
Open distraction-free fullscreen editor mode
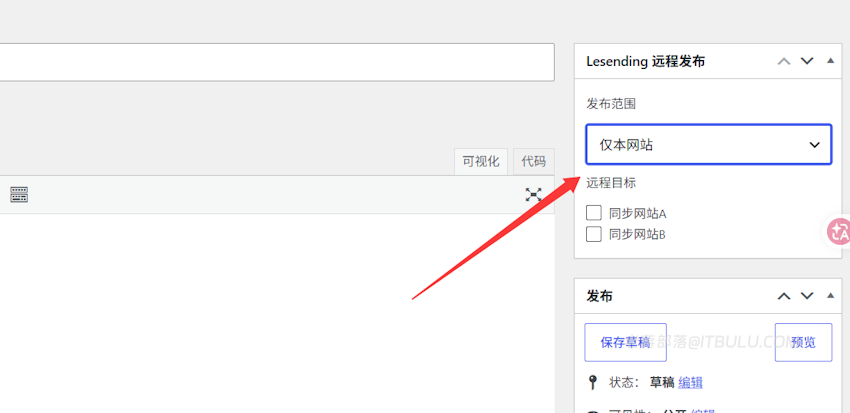(x=533, y=195)
